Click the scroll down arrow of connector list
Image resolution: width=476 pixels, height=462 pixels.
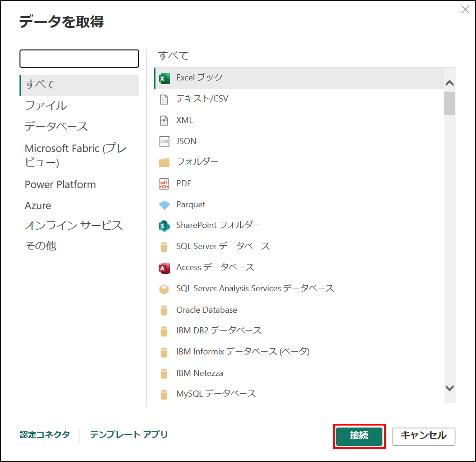pyautogui.click(x=450, y=388)
